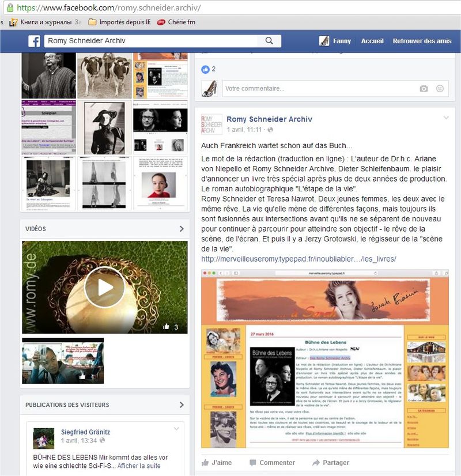Click PUBLICATIONS DES VISITEURS header
This screenshot has width=461, height=476.
(67, 405)
